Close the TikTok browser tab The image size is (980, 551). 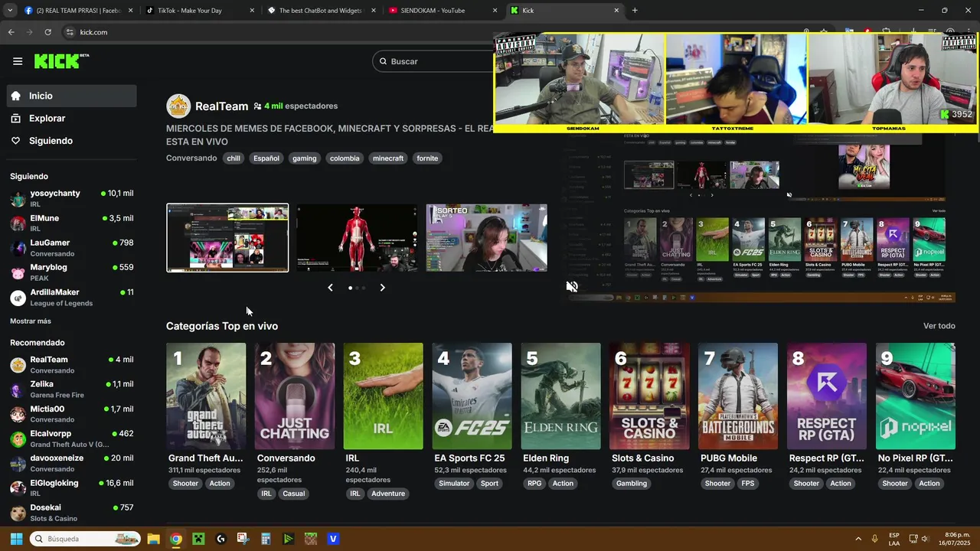pyautogui.click(x=252, y=11)
